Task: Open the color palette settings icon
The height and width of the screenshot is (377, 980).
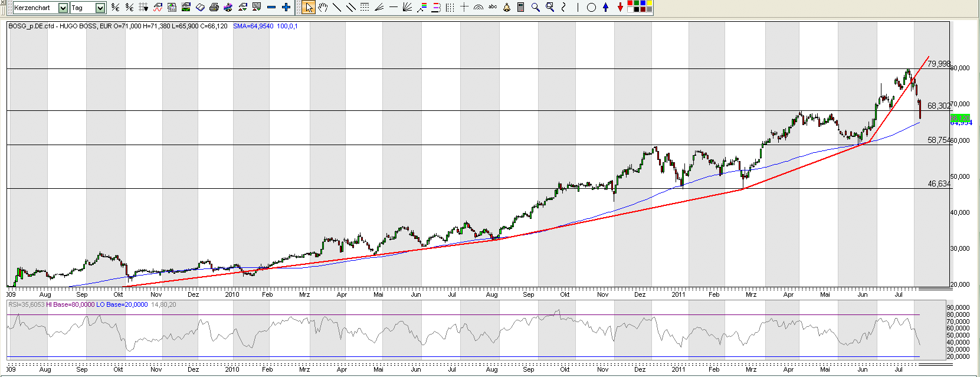Action: click(x=228, y=7)
